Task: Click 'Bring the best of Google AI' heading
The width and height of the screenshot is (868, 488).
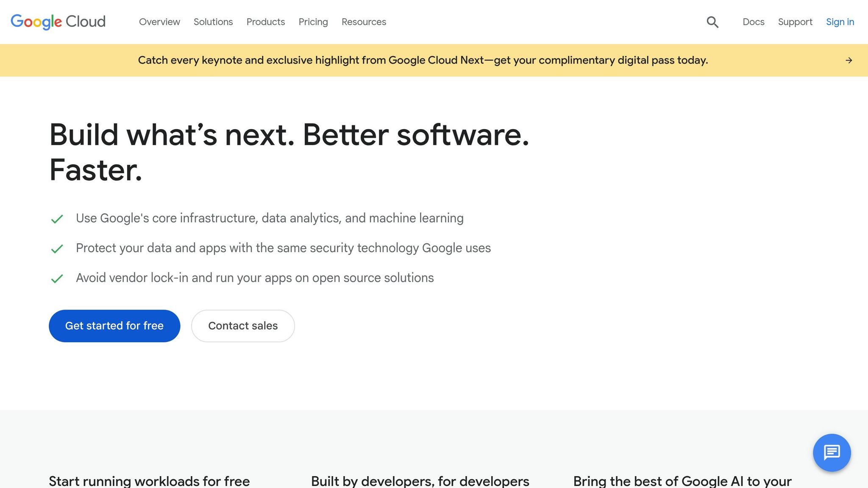Action: click(x=682, y=481)
